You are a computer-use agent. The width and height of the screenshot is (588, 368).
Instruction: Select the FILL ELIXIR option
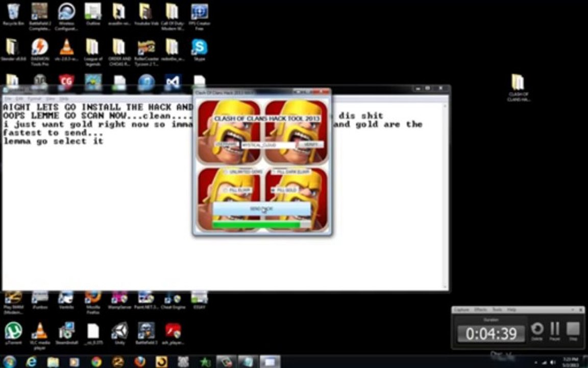[x=237, y=190]
